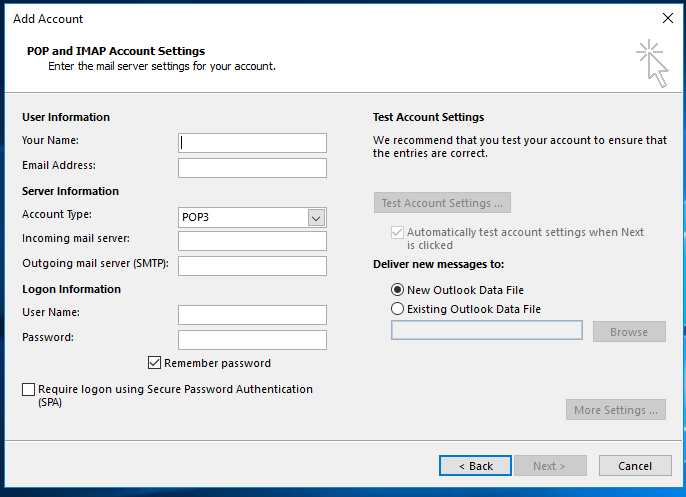Click the Test Account Settings button
The width and height of the screenshot is (686, 497).
click(442, 203)
